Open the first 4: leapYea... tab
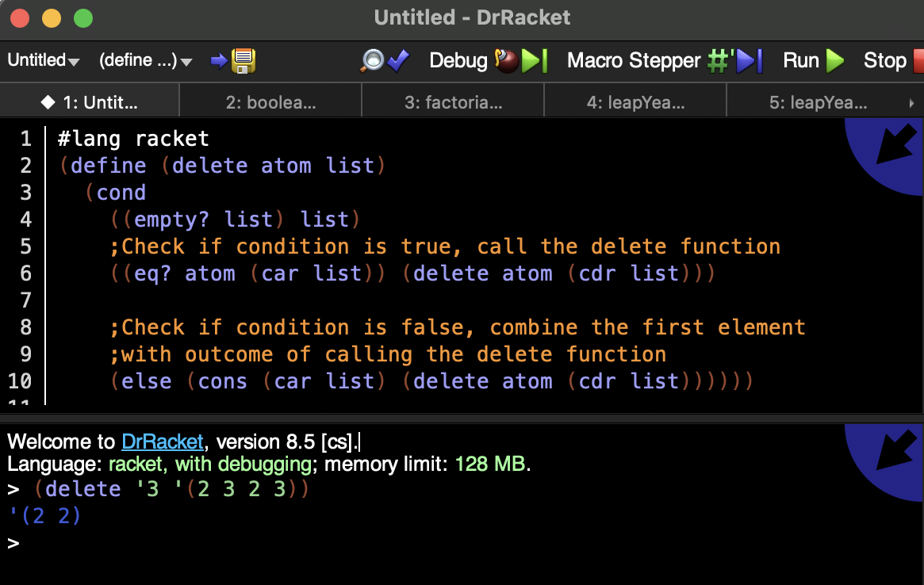The image size is (924, 585). click(x=635, y=102)
